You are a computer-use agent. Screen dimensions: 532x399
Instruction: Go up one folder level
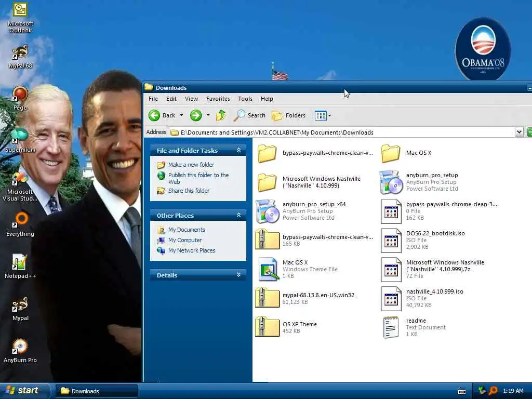[221, 115]
